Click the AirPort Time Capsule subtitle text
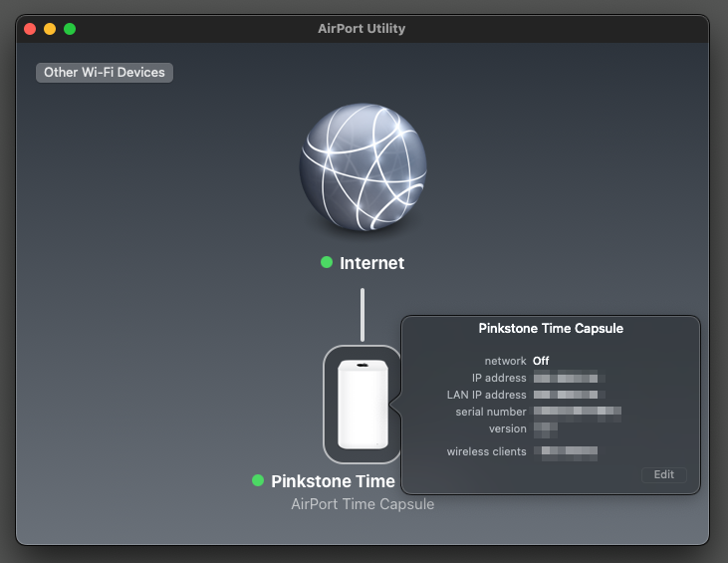Viewport: 728px width, 563px height. (x=363, y=504)
